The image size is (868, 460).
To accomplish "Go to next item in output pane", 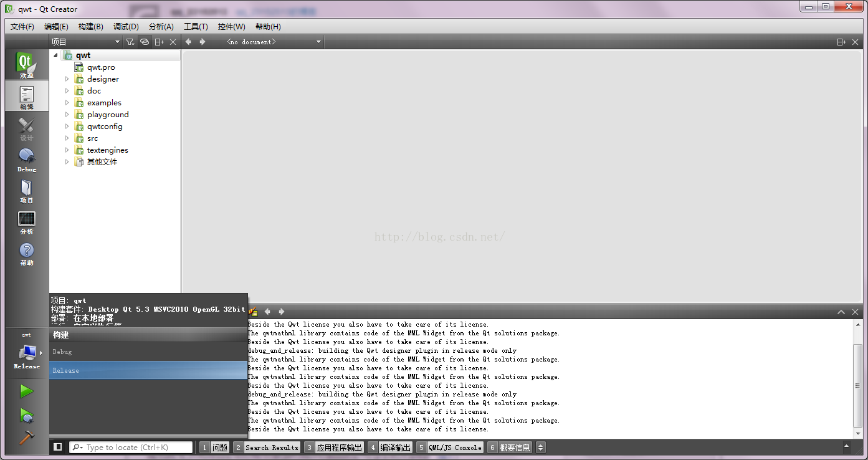I will pyautogui.click(x=282, y=312).
